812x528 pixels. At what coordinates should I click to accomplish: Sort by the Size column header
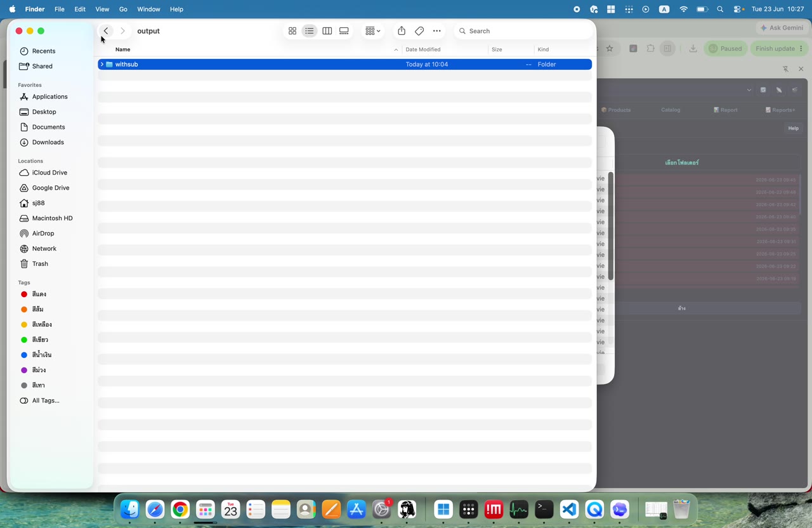coord(497,49)
